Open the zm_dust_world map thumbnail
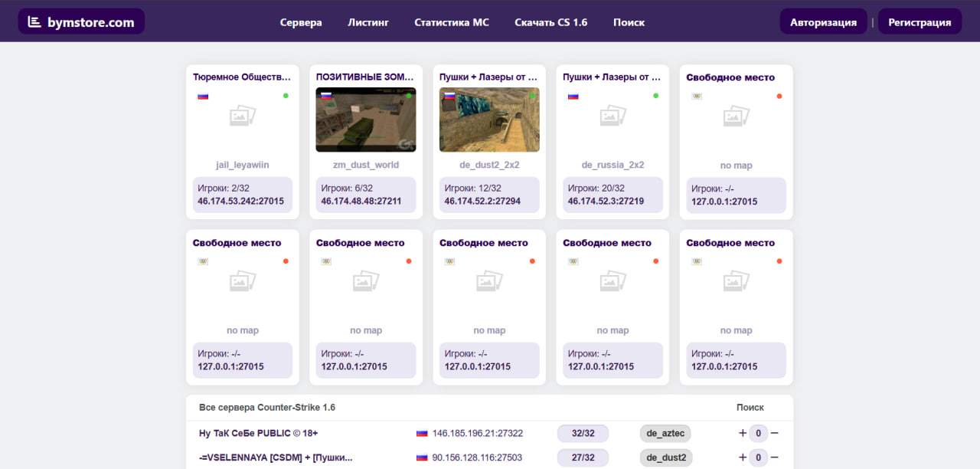Image resolution: width=980 pixels, height=469 pixels. click(366, 120)
